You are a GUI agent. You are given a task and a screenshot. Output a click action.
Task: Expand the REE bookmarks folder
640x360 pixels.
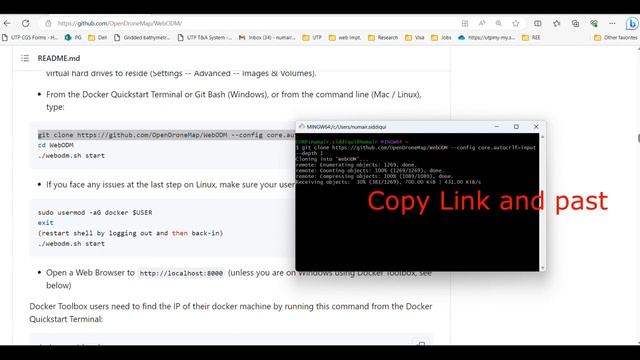531,38
